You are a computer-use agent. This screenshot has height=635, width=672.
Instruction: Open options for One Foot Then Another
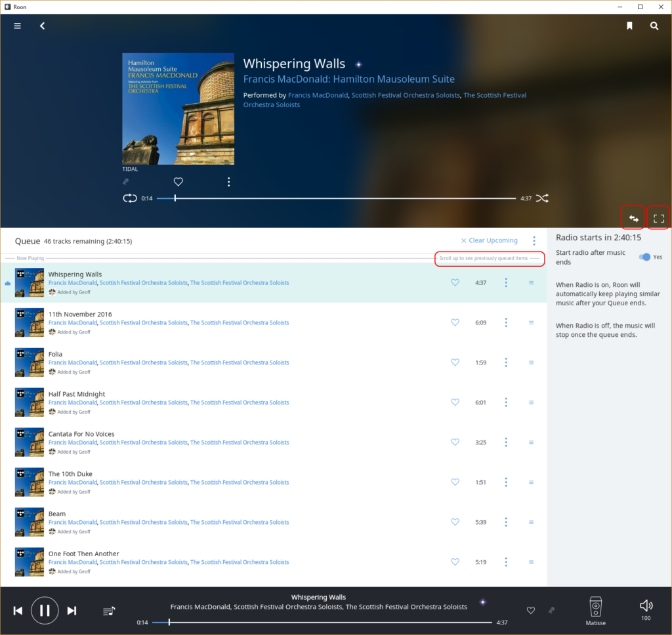pos(506,561)
